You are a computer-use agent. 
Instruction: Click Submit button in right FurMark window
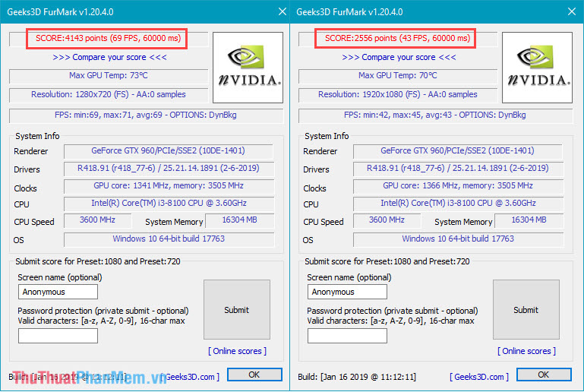click(x=526, y=310)
